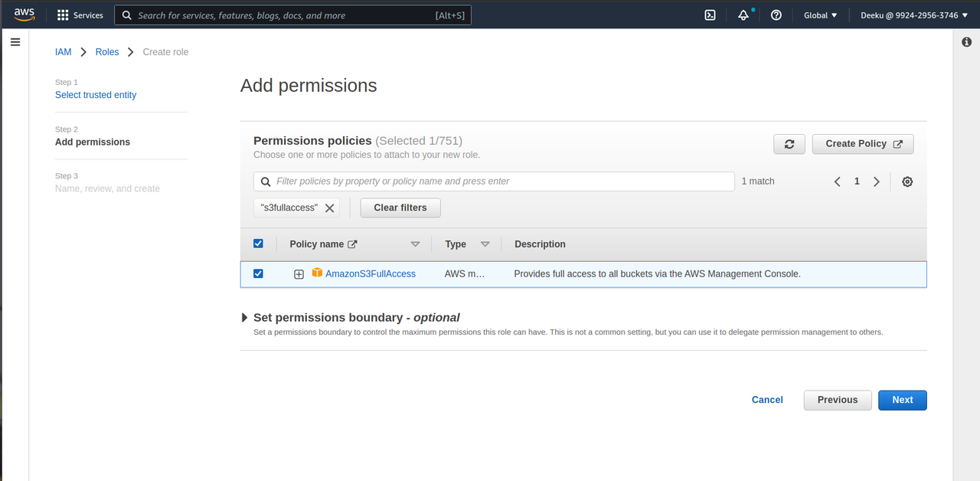Refresh the permissions policies list
The image size is (980, 481).
(x=789, y=144)
